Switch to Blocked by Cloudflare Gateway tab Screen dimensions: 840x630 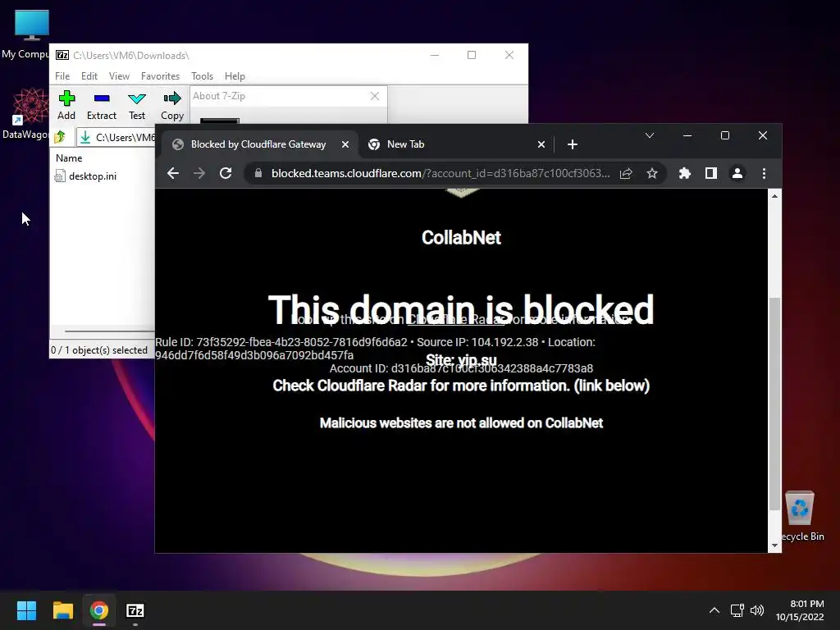(x=258, y=144)
